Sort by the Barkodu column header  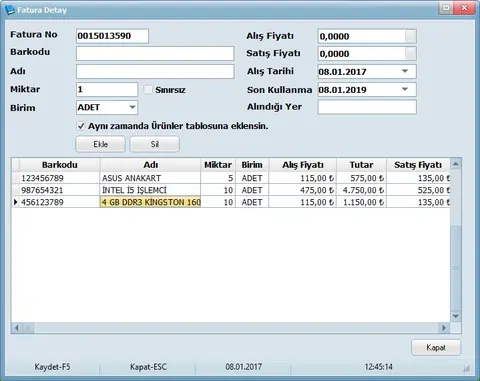60,165
